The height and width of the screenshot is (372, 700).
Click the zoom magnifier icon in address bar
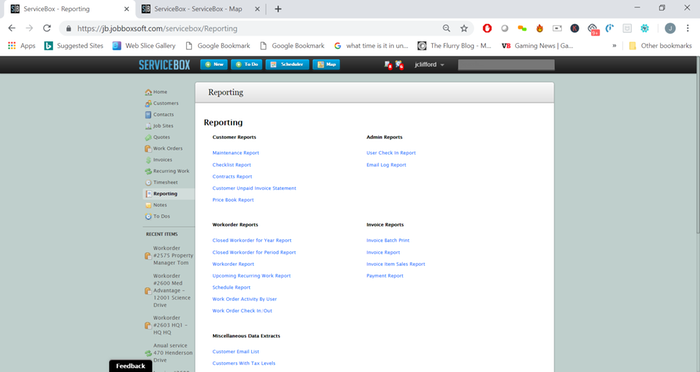coord(446,29)
